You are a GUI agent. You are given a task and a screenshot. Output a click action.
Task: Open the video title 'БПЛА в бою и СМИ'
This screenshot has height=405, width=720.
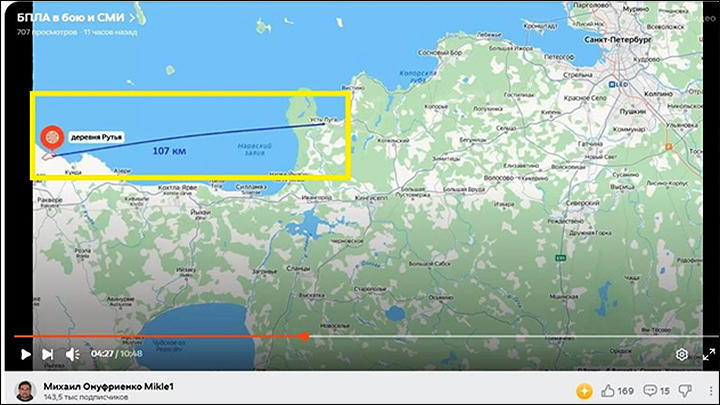(x=72, y=18)
